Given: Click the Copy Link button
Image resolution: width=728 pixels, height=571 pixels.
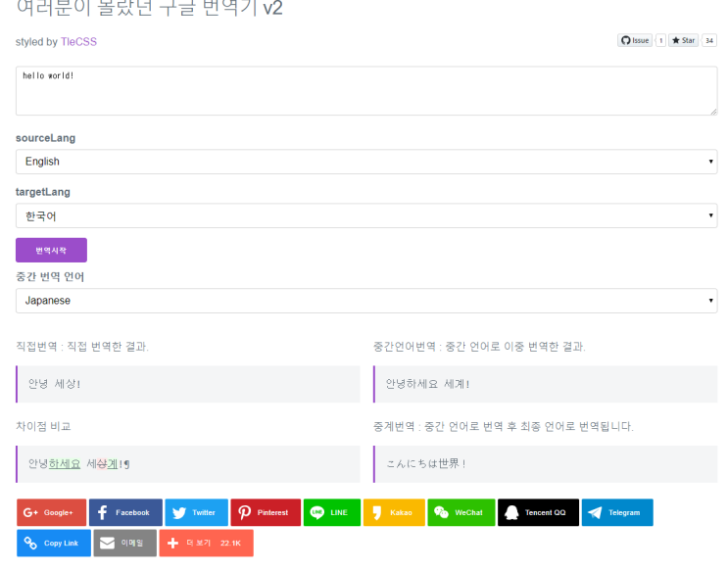Looking at the screenshot, I should 54,544.
